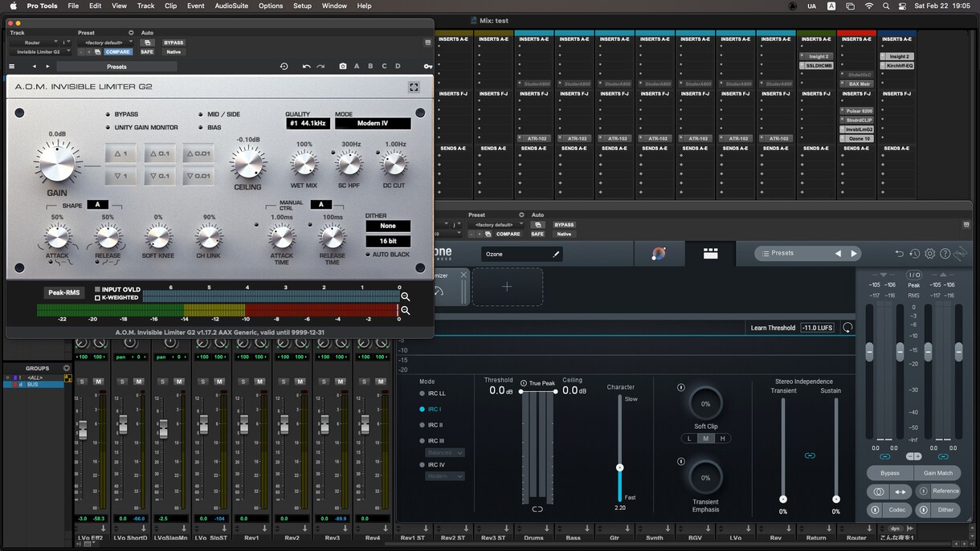Open the MODE Modern IV dropdown
980x551 pixels.
click(373, 124)
